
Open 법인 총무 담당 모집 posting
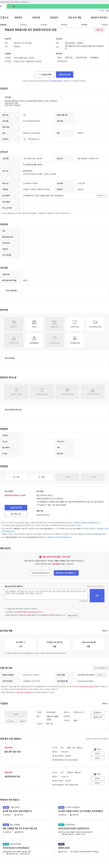pyautogui.click(x=12, y=752)
